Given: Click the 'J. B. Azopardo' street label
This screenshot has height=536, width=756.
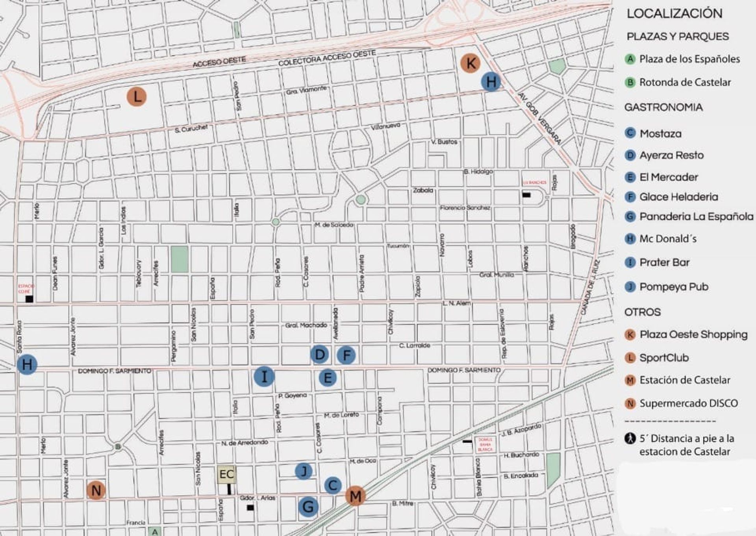Looking at the screenshot, I should click(x=521, y=430).
